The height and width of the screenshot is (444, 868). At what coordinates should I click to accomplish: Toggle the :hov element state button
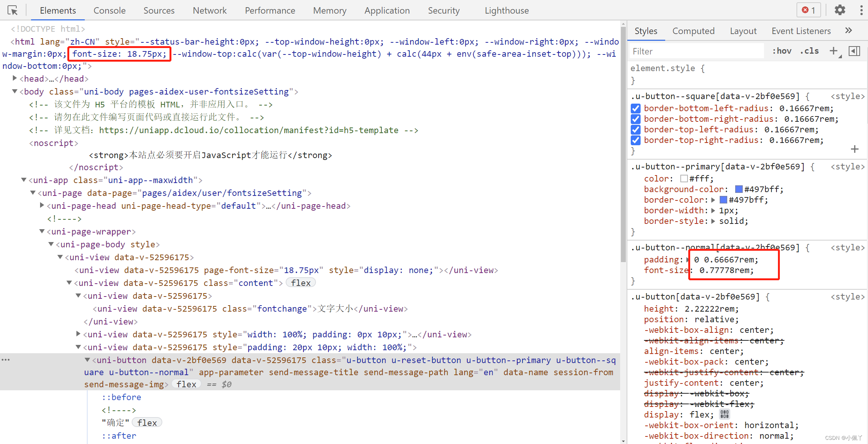[x=782, y=51]
